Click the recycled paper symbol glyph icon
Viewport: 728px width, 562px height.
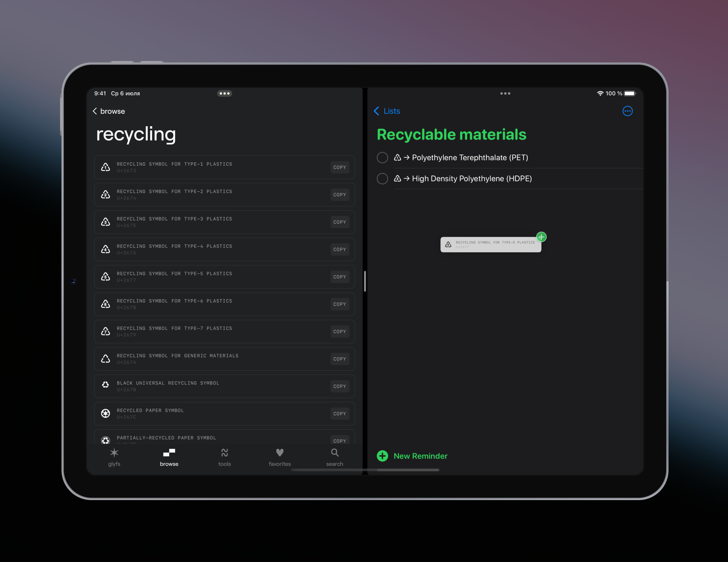point(106,414)
